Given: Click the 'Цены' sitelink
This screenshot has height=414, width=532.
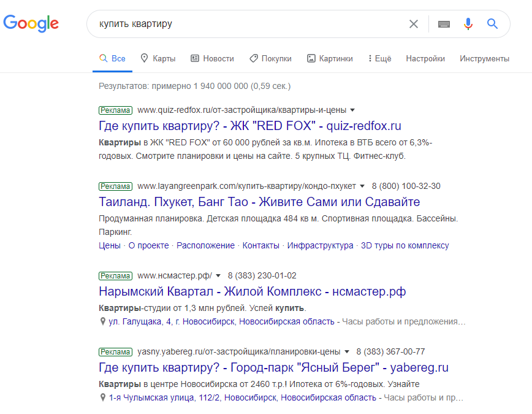Looking at the screenshot, I should [x=110, y=245].
